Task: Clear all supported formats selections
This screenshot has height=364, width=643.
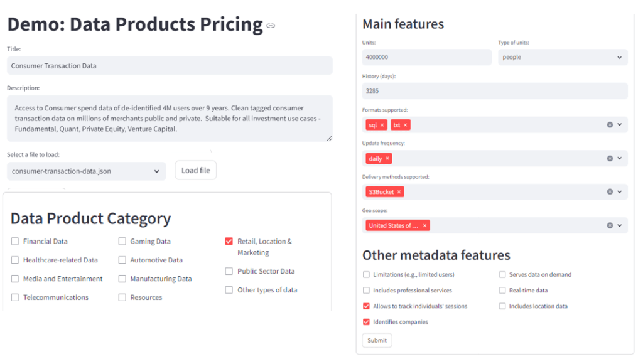Action: click(x=610, y=125)
